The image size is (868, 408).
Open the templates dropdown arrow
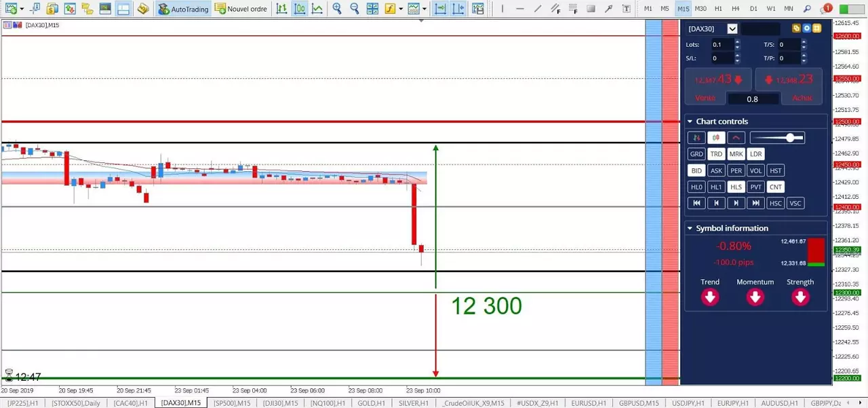[425, 9]
